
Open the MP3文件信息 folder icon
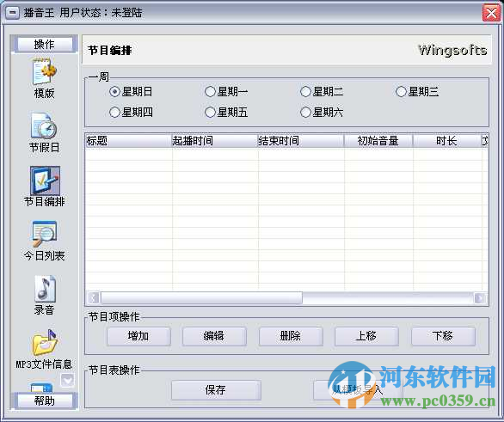(45, 343)
